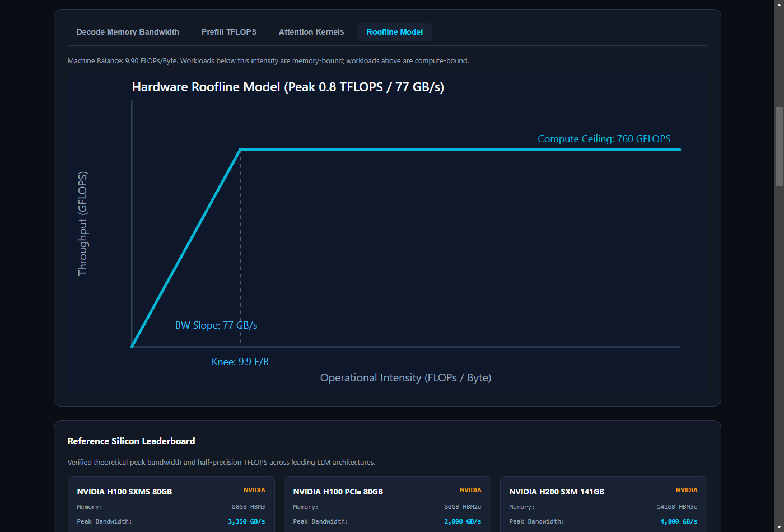Viewport: 784px width, 532px height.
Task: Click the 80GB HBM3 memory value
Action: pos(249,507)
